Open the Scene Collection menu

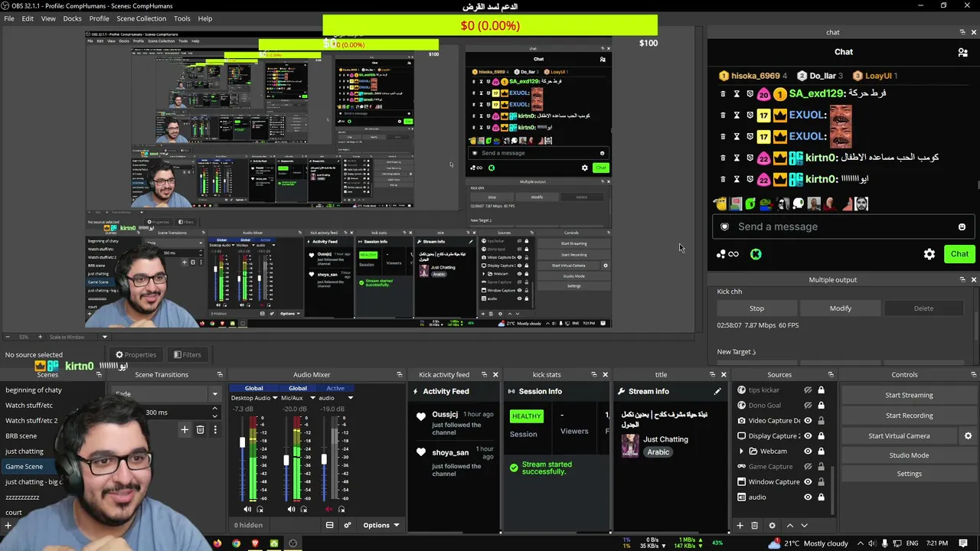[141, 18]
